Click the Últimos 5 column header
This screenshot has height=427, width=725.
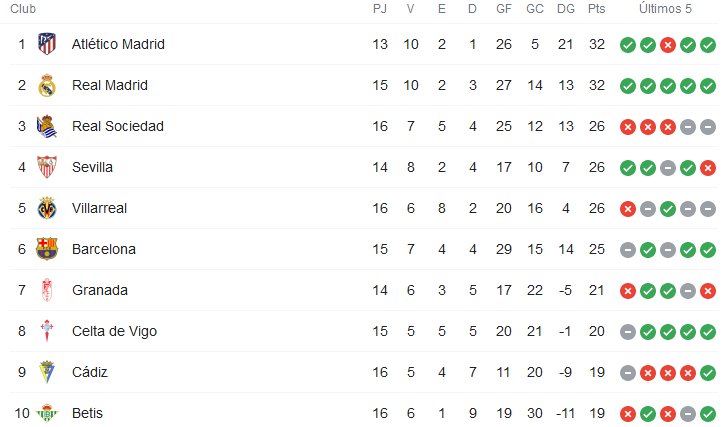pos(665,9)
